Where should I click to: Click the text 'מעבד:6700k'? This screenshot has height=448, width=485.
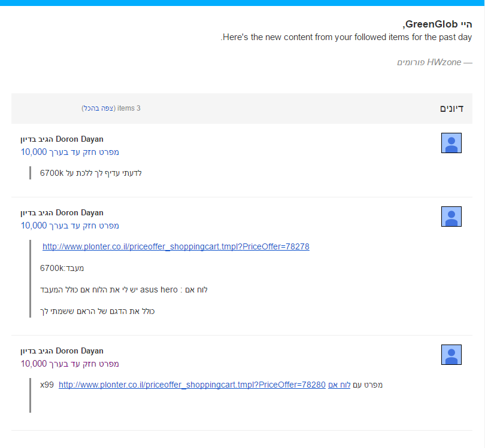click(x=62, y=268)
